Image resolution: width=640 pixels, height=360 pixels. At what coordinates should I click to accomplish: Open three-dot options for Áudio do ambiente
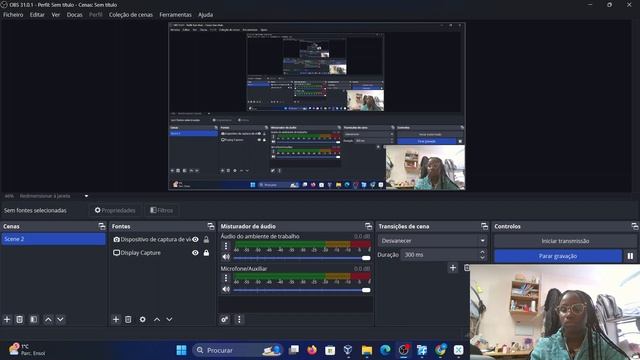[226, 246]
